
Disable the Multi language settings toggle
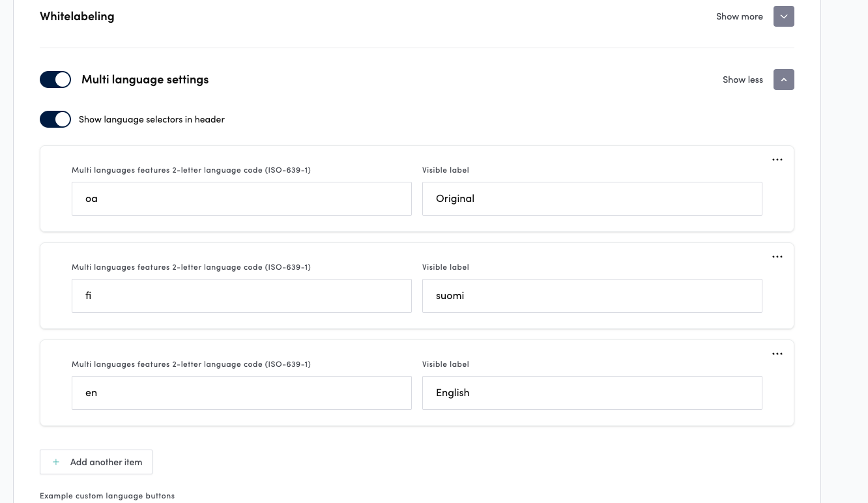pyautogui.click(x=55, y=79)
